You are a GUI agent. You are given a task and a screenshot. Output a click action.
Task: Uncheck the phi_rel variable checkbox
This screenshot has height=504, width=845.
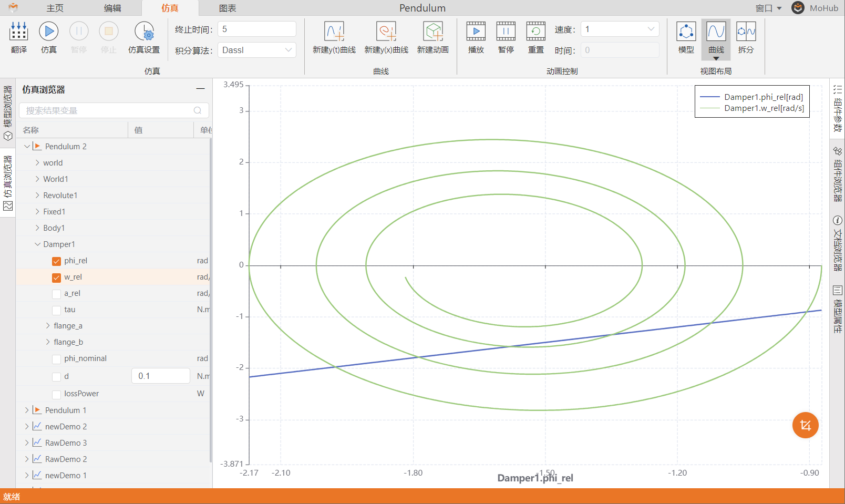(56, 261)
